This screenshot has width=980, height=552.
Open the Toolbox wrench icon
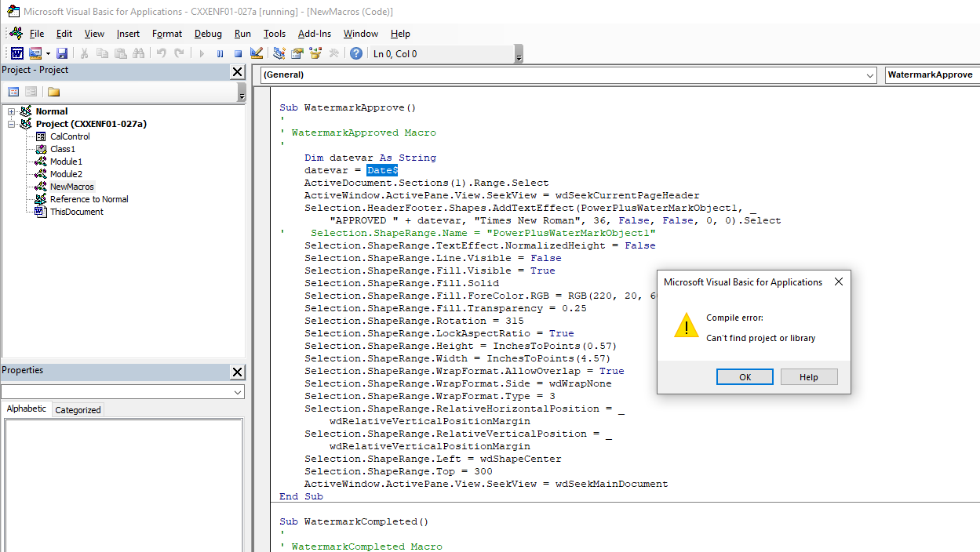tap(333, 53)
